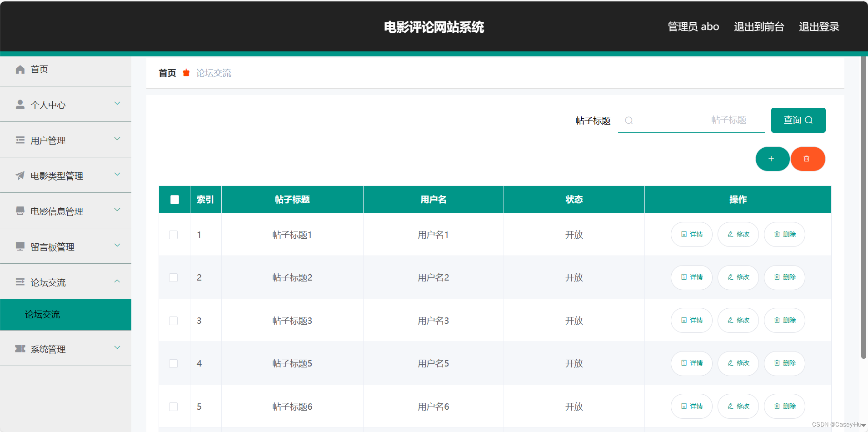Click the 电影评论网站系统 title
The image size is (868, 432).
coord(434,27)
